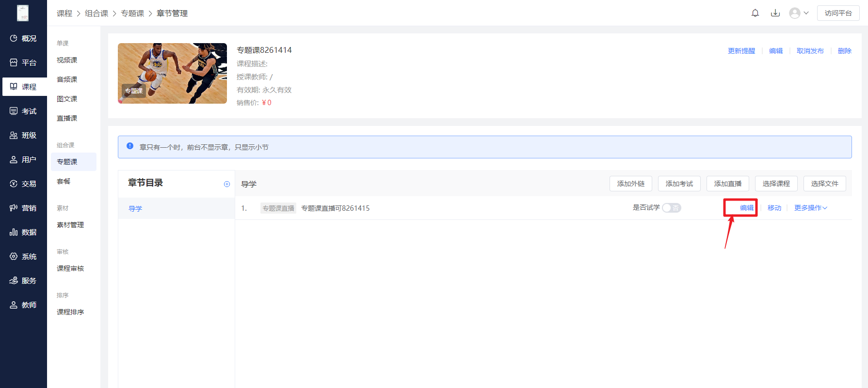Screen dimensions: 868x388
Task: Click the 访问平台 button
Action: 838,13
